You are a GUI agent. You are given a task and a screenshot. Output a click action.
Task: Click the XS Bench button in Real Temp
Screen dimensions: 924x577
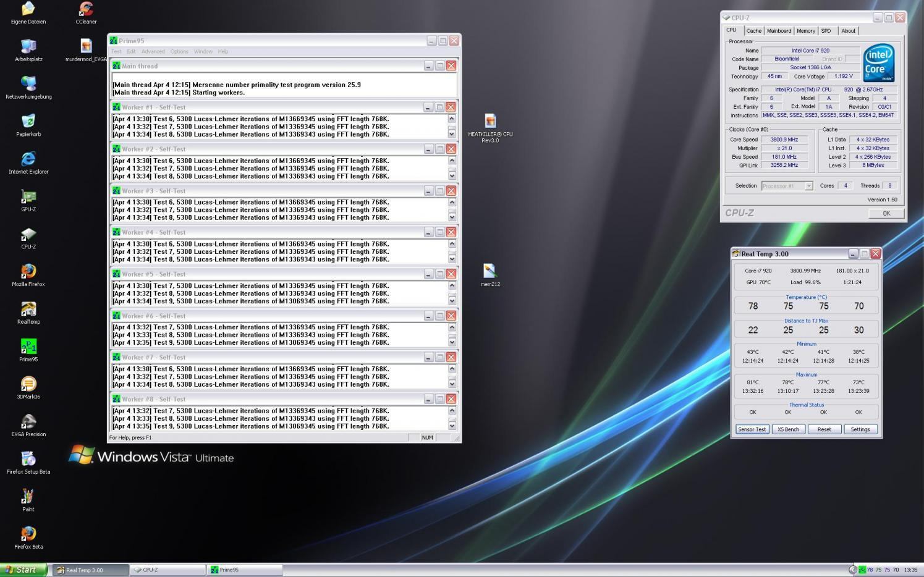pyautogui.click(x=788, y=429)
